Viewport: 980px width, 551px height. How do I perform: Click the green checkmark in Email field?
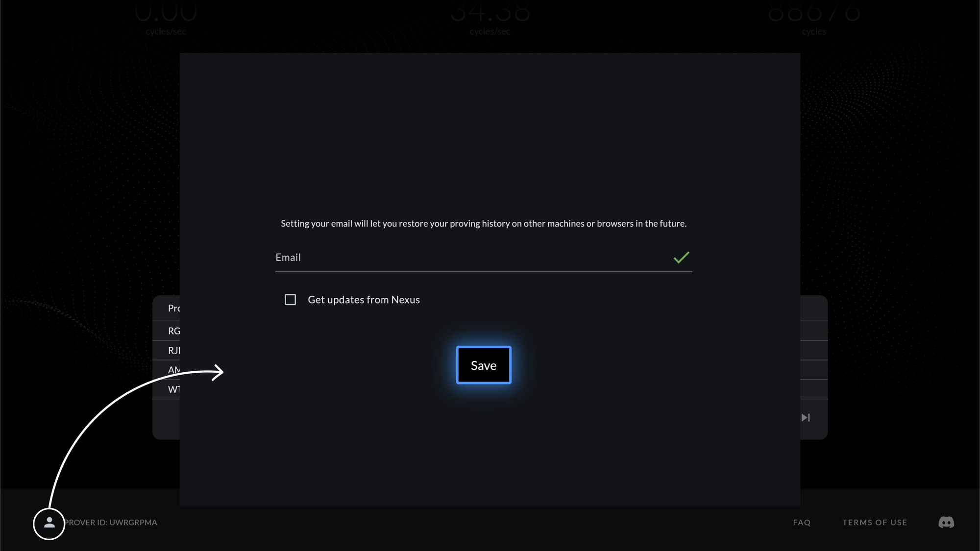(681, 258)
